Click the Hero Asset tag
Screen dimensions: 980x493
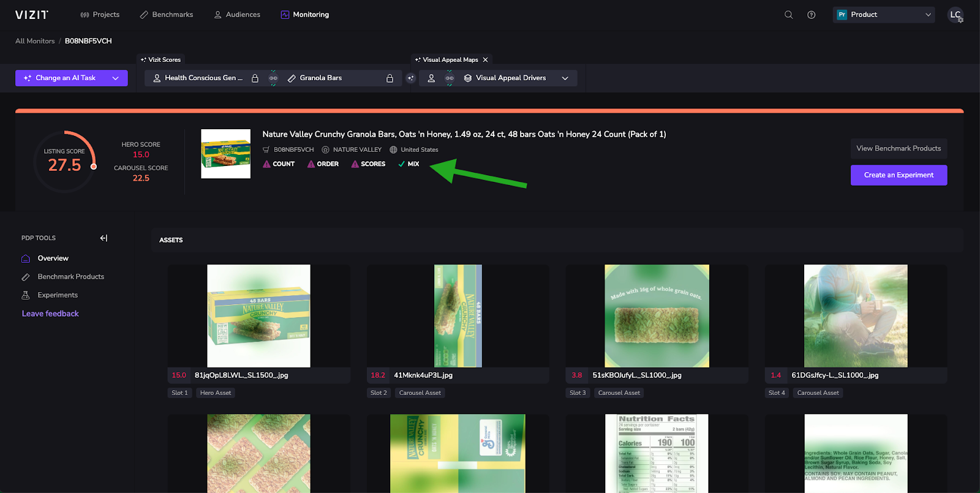[x=216, y=393]
